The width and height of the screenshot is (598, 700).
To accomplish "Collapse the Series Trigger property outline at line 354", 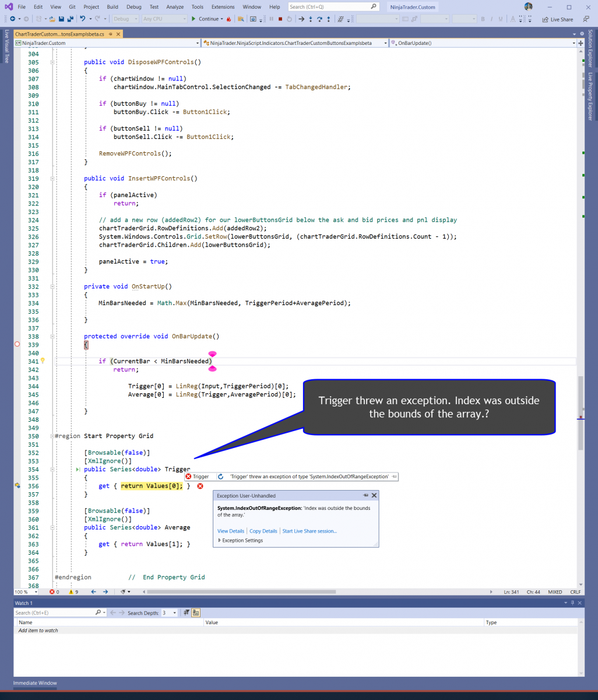I will pyautogui.click(x=52, y=470).
